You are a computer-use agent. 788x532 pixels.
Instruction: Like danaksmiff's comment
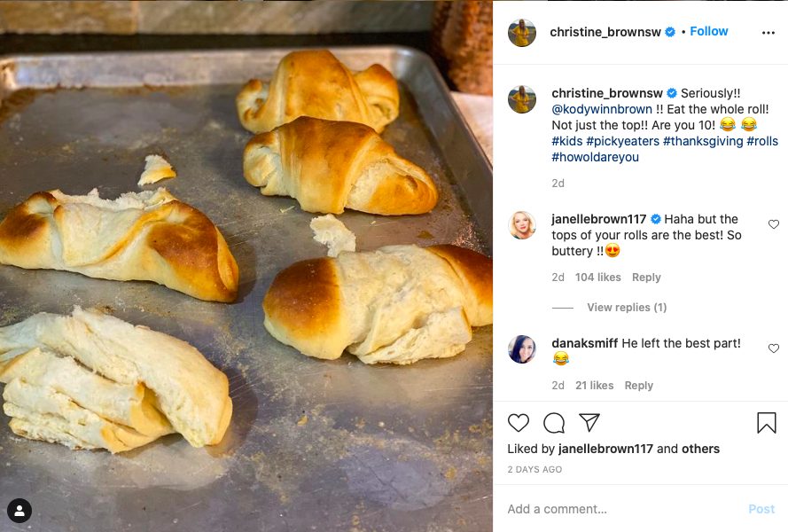773,349
